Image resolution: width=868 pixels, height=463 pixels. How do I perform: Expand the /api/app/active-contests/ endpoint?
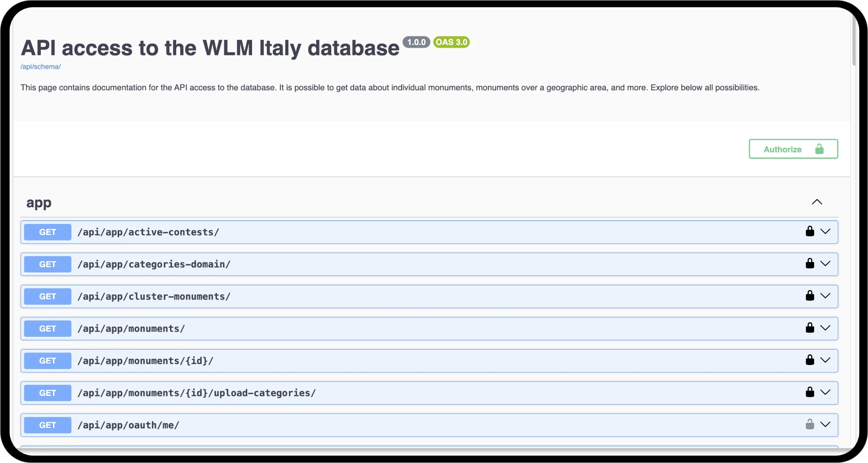click(x=826, y=231)
